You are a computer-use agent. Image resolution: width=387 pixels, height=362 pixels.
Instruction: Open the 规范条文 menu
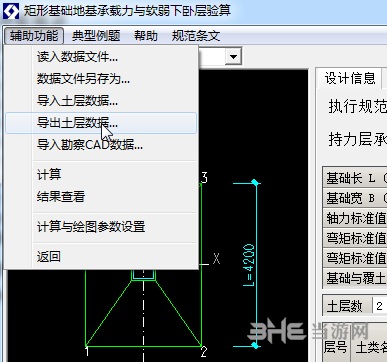coord(196,35)
